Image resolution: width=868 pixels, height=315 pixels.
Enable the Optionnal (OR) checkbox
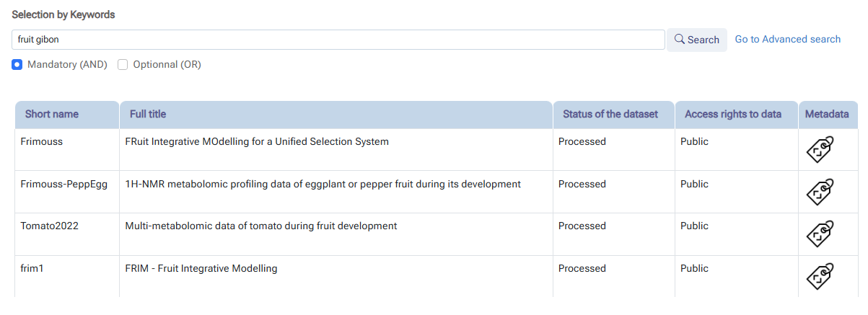click(x=123, y=65)
